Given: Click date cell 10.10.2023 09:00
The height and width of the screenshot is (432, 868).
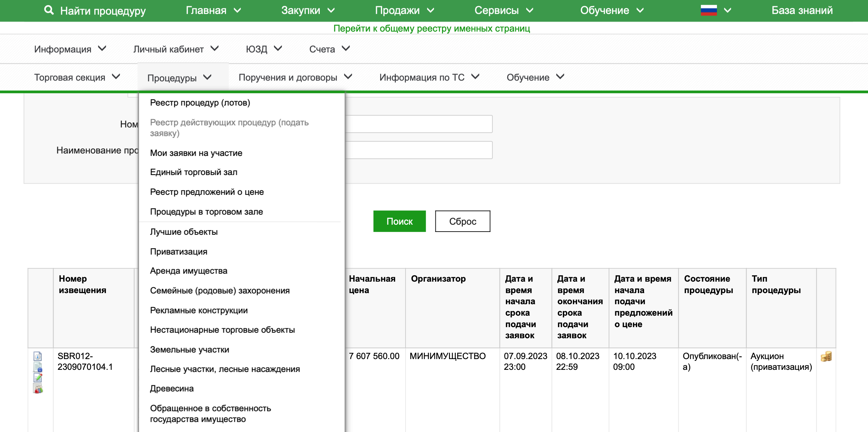Looking at the screenshot, I should click(x=635, y=362).
